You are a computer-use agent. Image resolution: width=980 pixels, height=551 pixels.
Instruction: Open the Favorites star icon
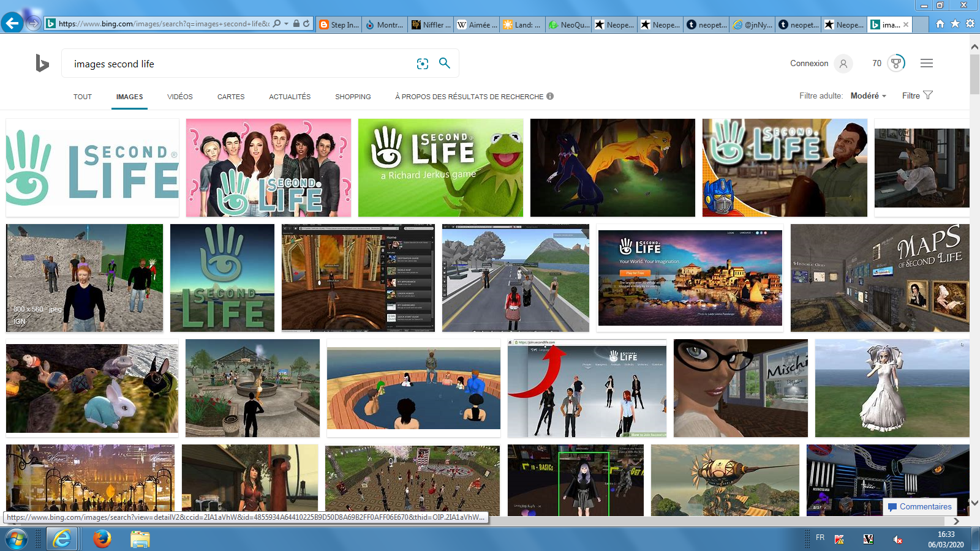[x=955, y=24]
